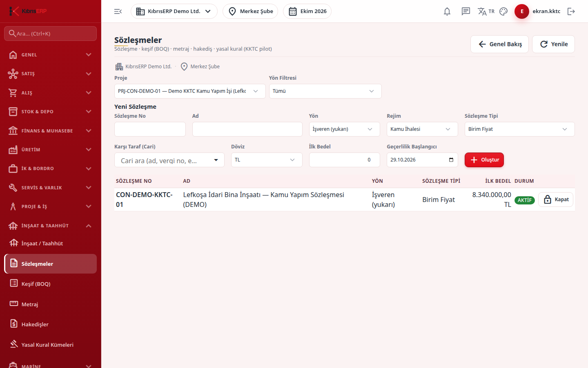This screenshot has height=368, width=588.
Task: Open the Keşif (BOQ) menu item
Action: 51,284
